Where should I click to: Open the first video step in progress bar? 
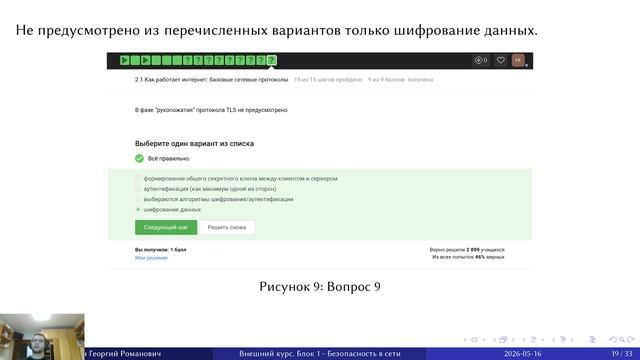point(125,60)
